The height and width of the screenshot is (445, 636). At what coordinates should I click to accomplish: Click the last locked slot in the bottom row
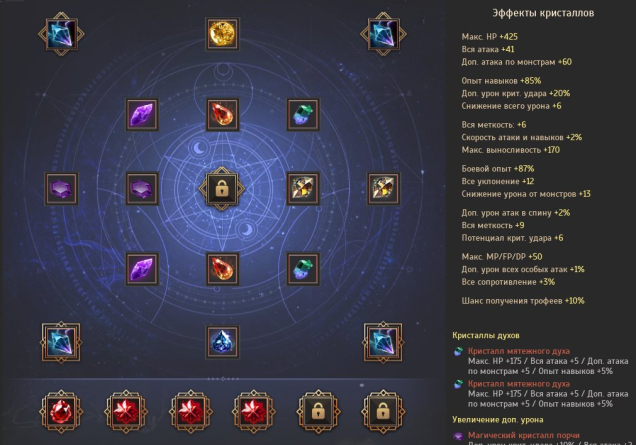(383, 412)
